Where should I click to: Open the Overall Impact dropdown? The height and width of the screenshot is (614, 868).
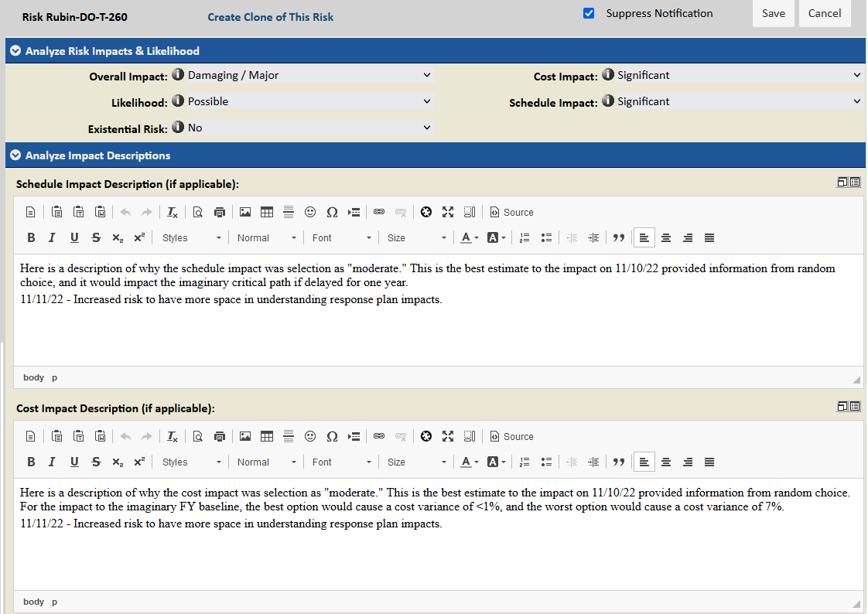tap(309, 76)
